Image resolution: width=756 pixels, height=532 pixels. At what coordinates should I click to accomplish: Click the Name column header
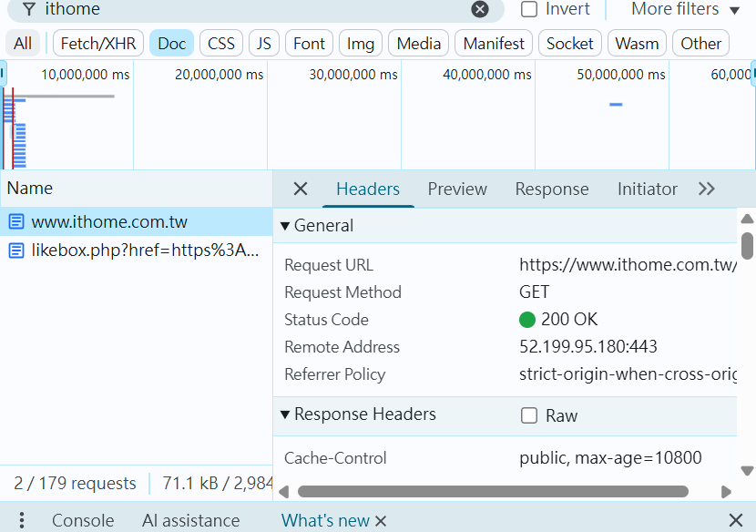pyautogui.click(x=136, y=188)
